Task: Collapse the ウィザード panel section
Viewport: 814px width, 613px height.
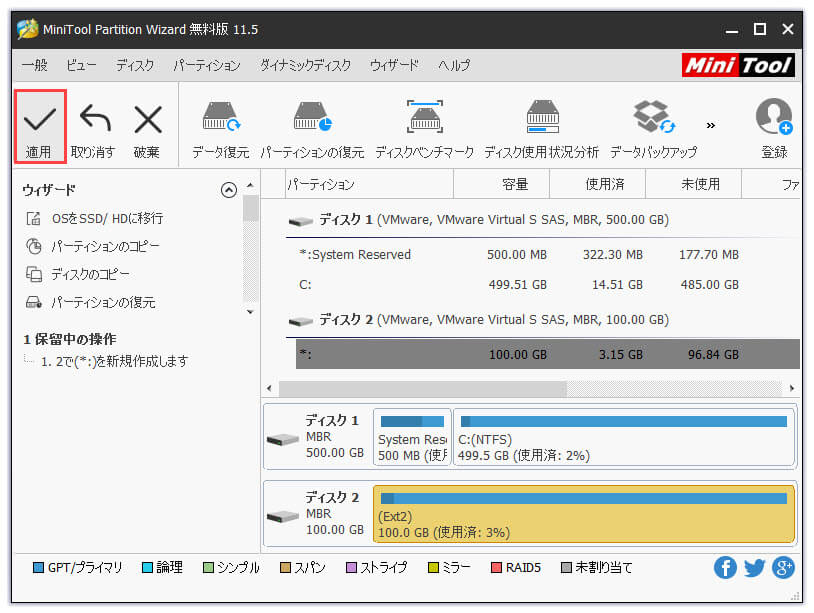Action: 229,190
